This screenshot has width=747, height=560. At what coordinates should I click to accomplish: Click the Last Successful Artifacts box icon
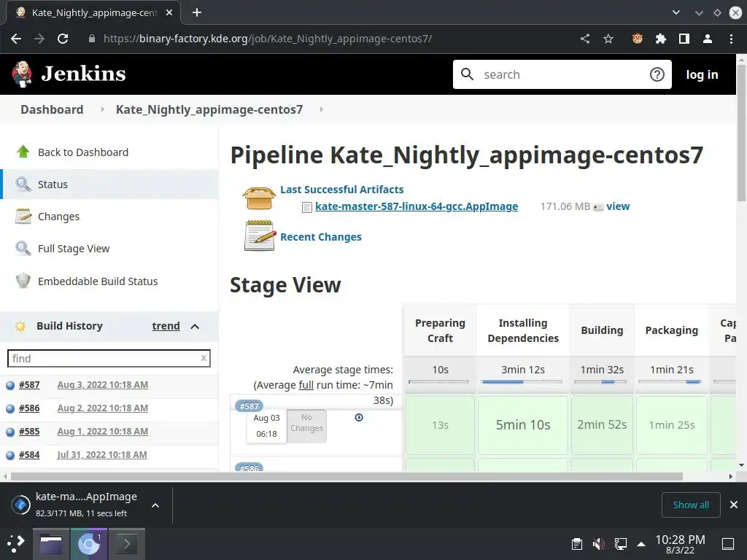[259, 198]
